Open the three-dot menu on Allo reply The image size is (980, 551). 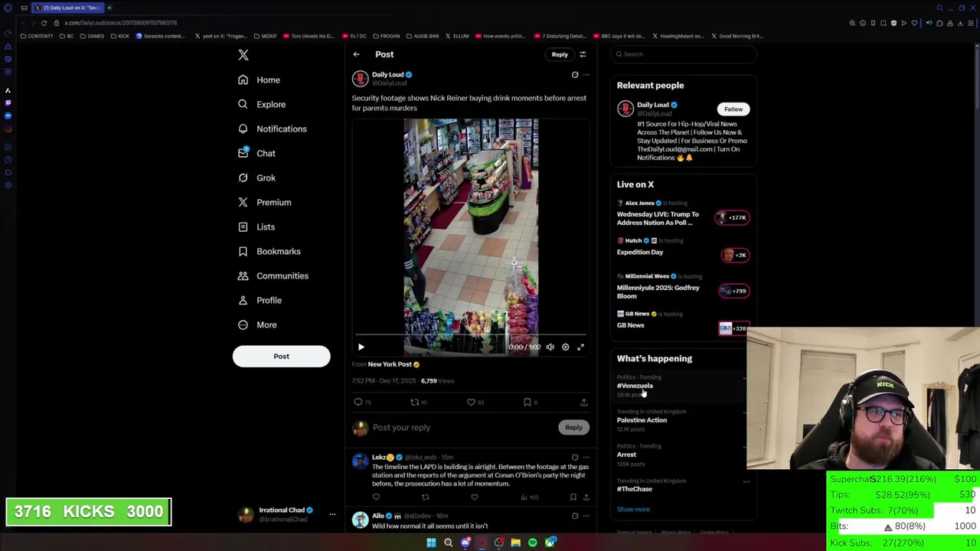pos(586,516)
